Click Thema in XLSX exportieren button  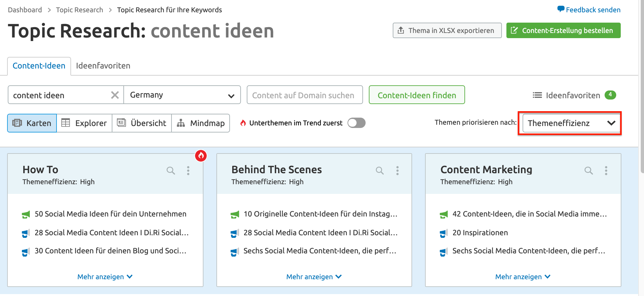(x=447, y=30)
